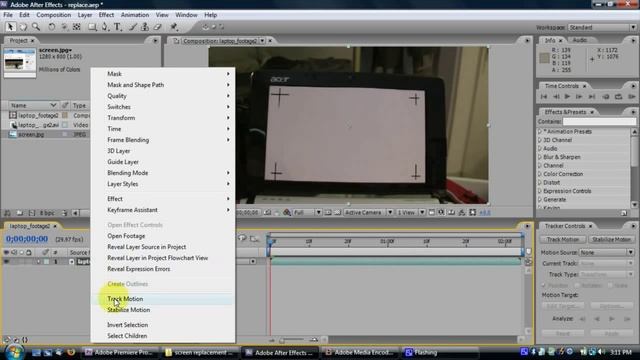Image resolution: width=640 pixels, height=360 pixels.
Task: Open the Workspace Standard dropdown
Action: click(x=602, y=27)
